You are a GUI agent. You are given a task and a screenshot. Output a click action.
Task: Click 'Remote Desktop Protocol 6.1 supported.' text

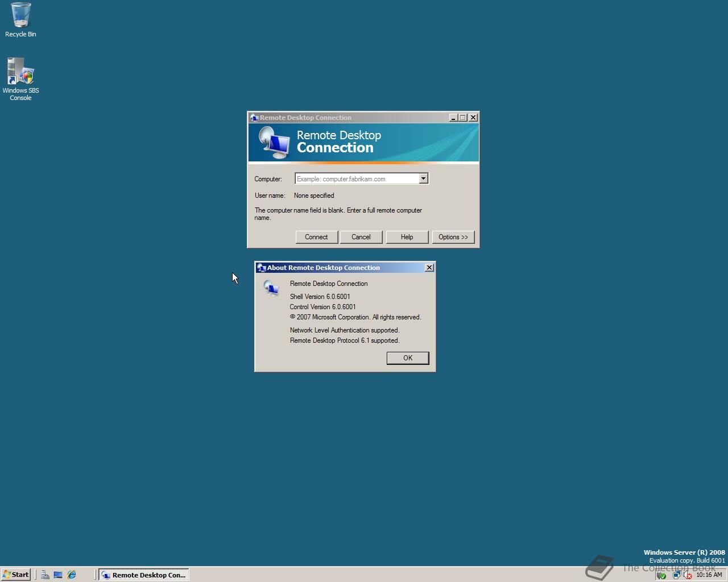[345, 340]
